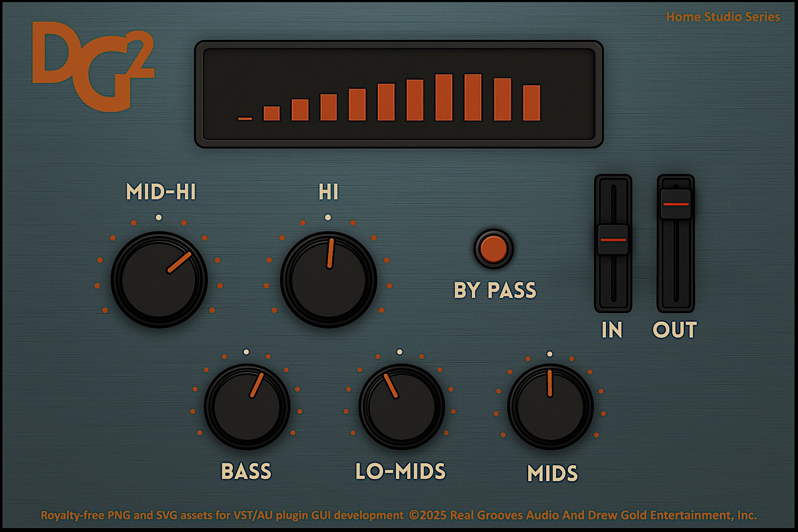This screenshot has height=532, width=798.
Task: Click the HI knob
Action: 329,279
